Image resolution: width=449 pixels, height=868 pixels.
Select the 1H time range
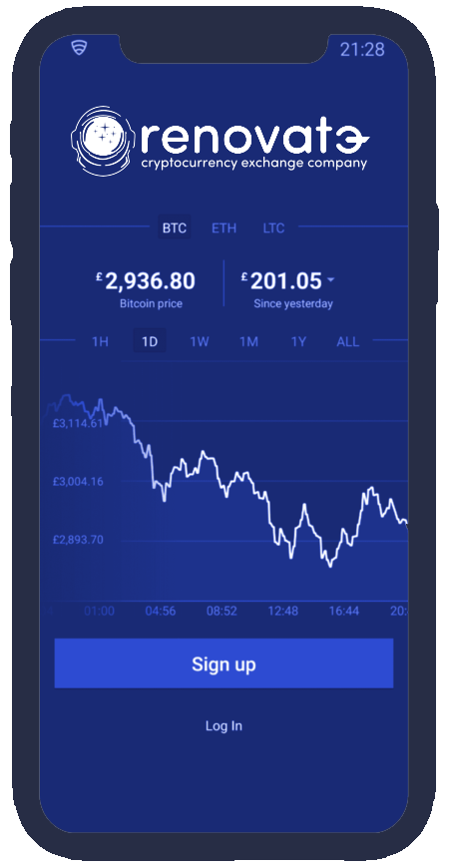(100, 341)
